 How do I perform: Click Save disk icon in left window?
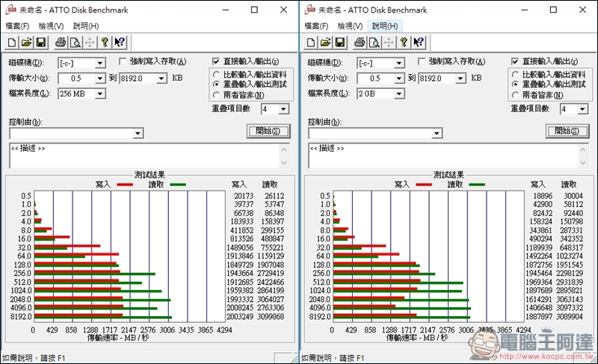coord(41,43)
